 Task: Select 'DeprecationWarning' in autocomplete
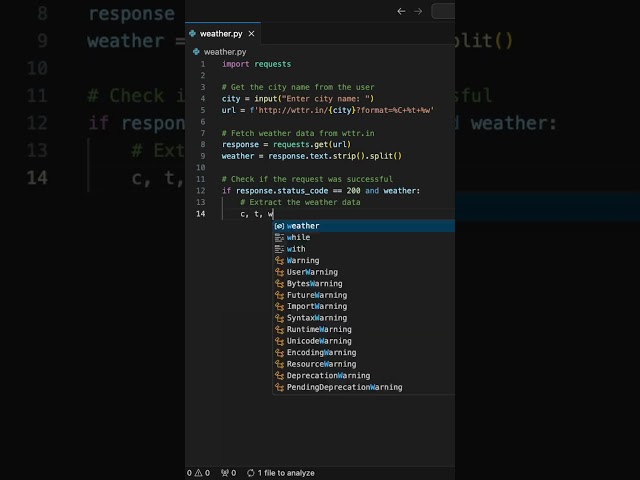[x=364, y=375]
